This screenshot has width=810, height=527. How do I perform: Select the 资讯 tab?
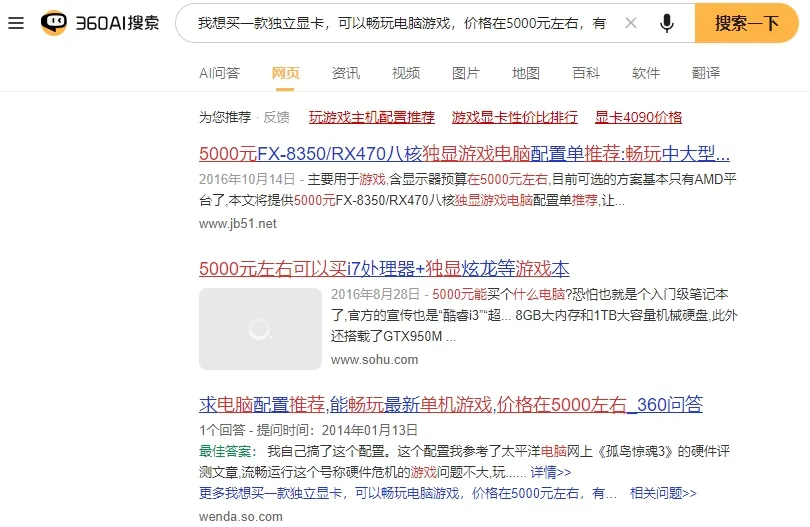tap(346, 73)
